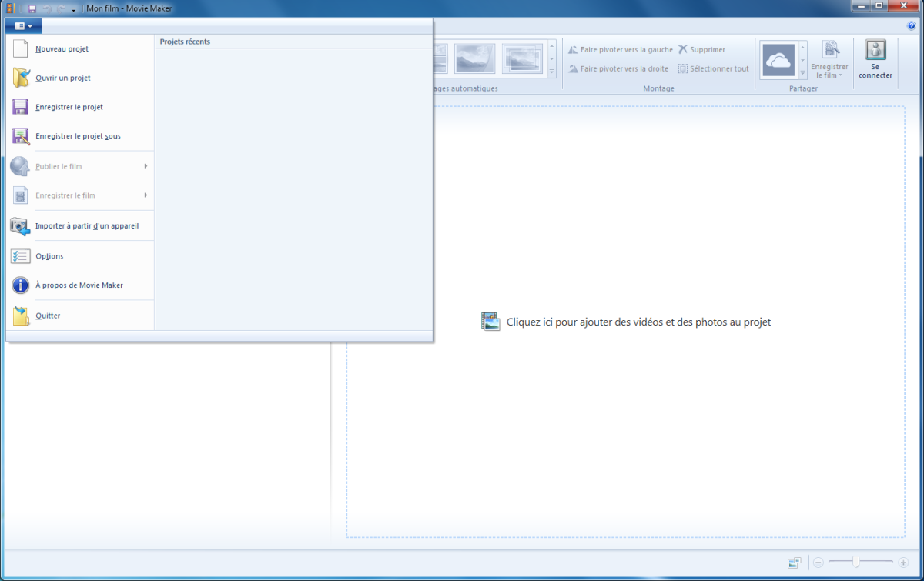Click Faire pivoter vers la gauche
Screen dimensions: 924x581
(621, 50)
